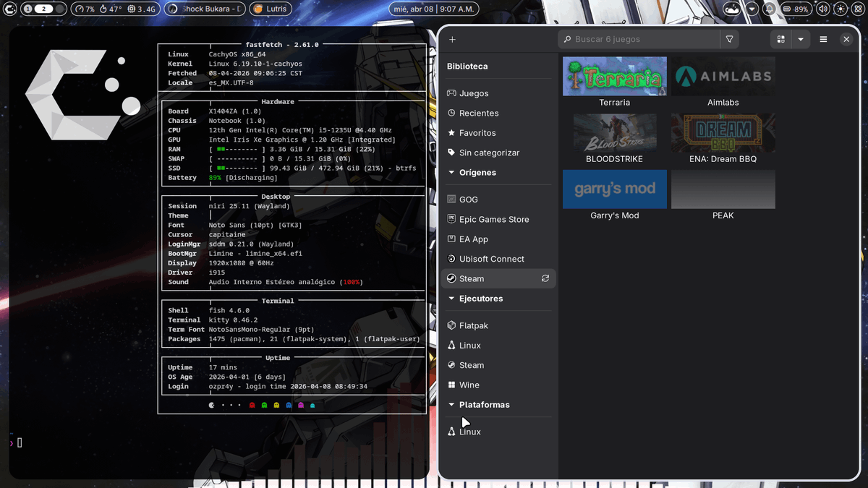Select Sin categorizar in the sidebar
This screenshot has height=488, width=868.
(x=488, y=153)
